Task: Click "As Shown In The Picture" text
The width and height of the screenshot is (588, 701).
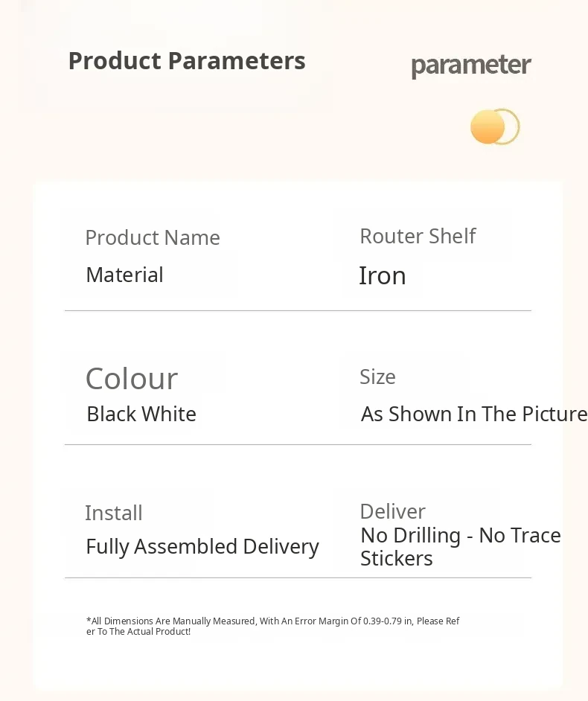Action: point(474,414)
